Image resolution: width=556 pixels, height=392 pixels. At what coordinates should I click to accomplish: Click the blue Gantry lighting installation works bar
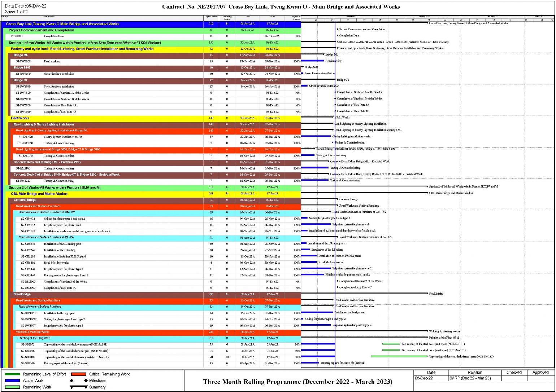[316, 136]
